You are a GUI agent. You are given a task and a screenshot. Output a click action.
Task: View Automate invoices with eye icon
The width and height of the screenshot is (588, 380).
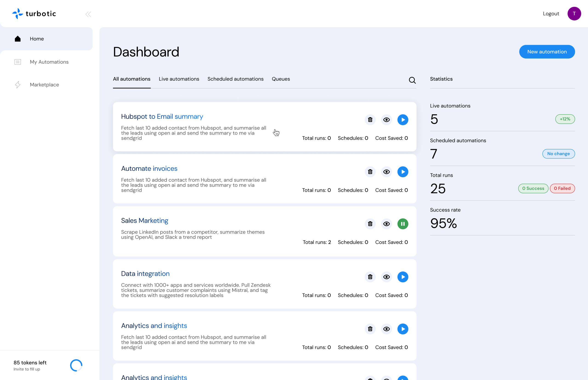(386, 172)
